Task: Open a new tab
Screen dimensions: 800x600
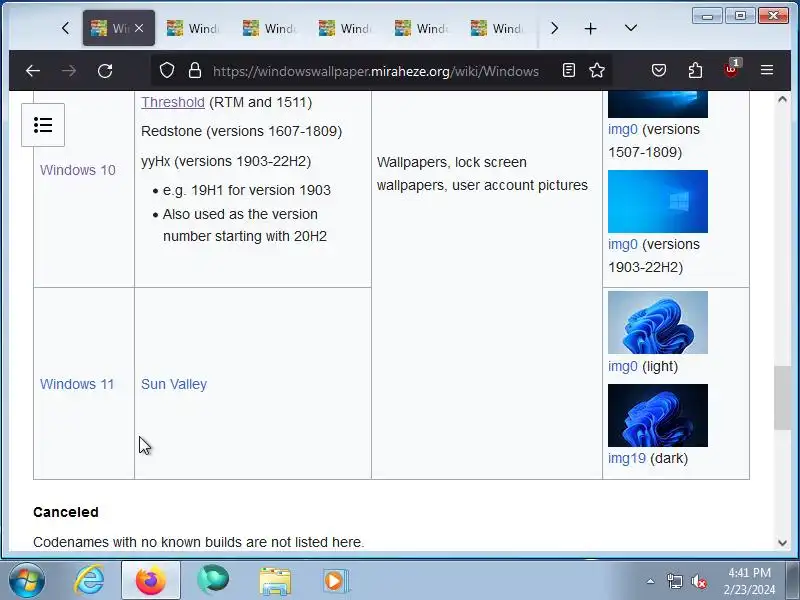Action: point(590,29)
